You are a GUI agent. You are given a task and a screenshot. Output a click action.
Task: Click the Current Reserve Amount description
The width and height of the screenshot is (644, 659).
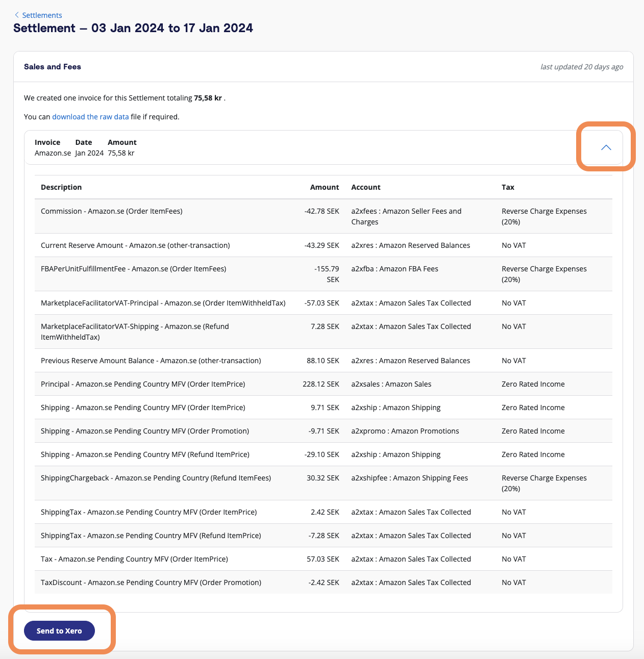(x=135, y=245)
